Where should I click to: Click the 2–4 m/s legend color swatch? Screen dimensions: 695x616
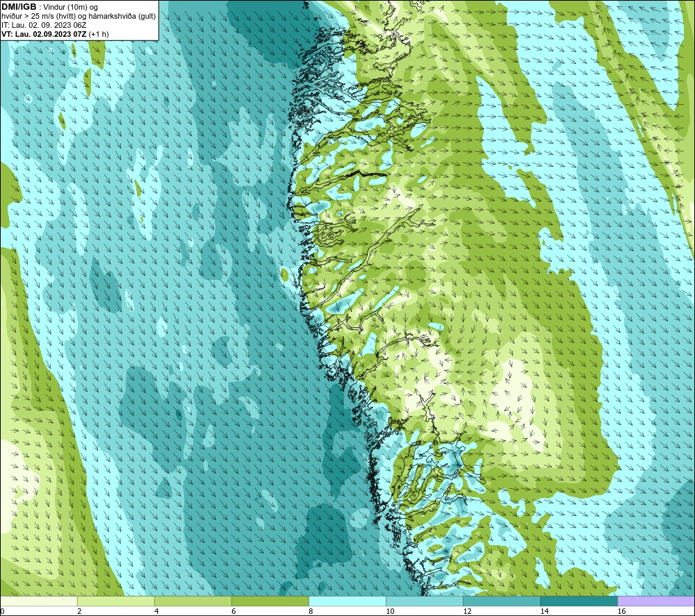point(115,601)
